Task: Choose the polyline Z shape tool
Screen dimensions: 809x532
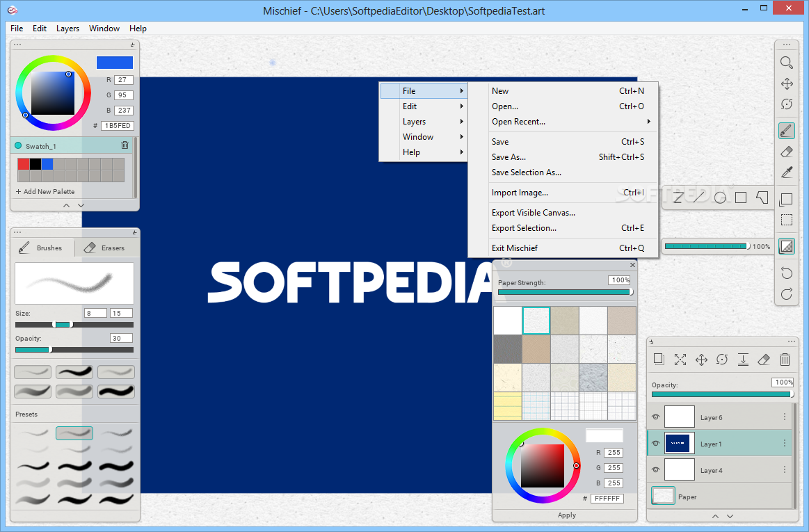Action: pyautogui.click(x=678, y=198)
